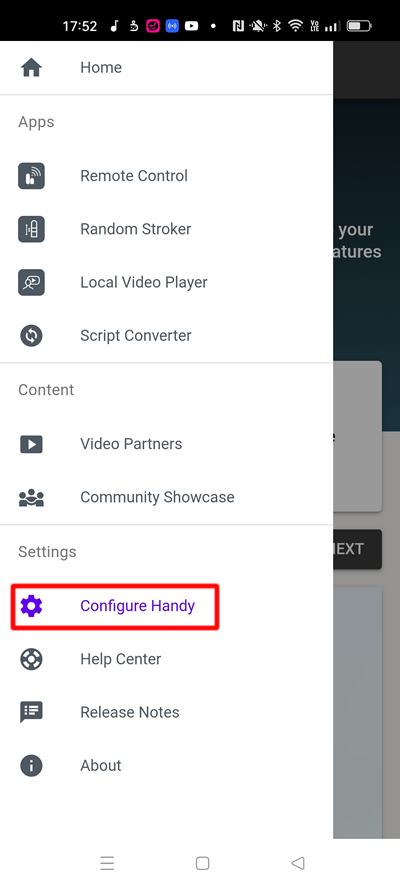
Task: Click the About info icon
Action: (31, 766)
